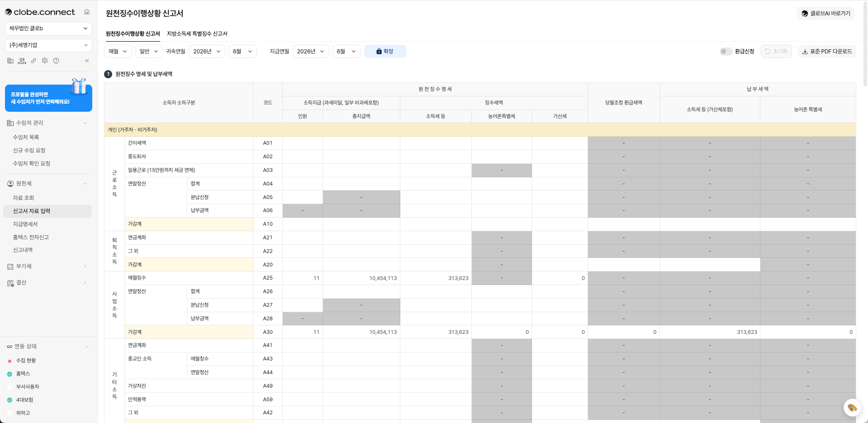The width and height of the screenshot is (868, 423).
Task: Select 신고서 자료 입력 menu item
Action: click(x=47, y=211)
